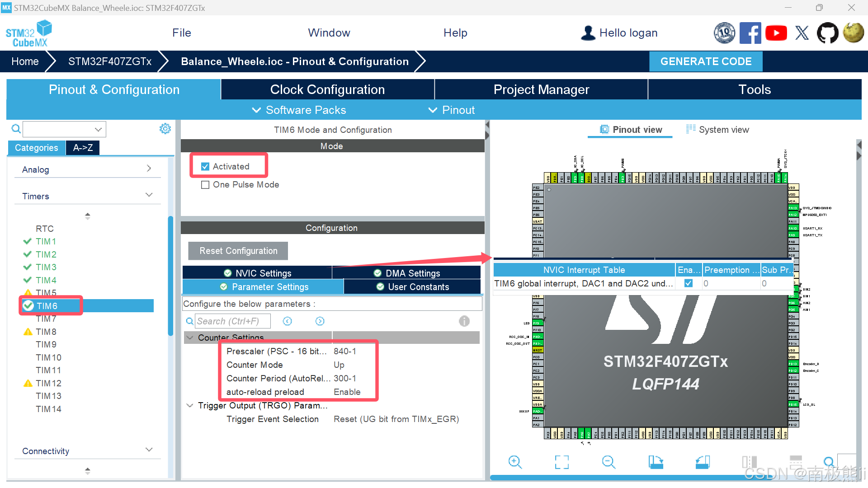The image size is (868, 488).
Task: Click the next search result arrow
Action: 320,321
